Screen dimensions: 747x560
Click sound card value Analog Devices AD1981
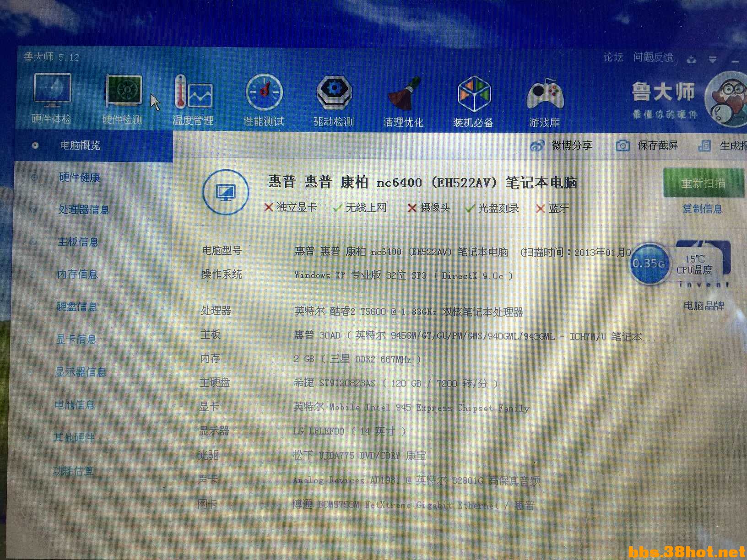pyautogui.click(x=416, y=480)
